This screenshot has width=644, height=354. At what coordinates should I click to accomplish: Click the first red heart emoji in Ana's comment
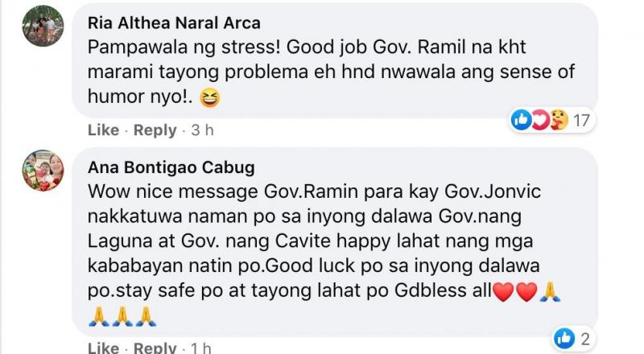503,292
